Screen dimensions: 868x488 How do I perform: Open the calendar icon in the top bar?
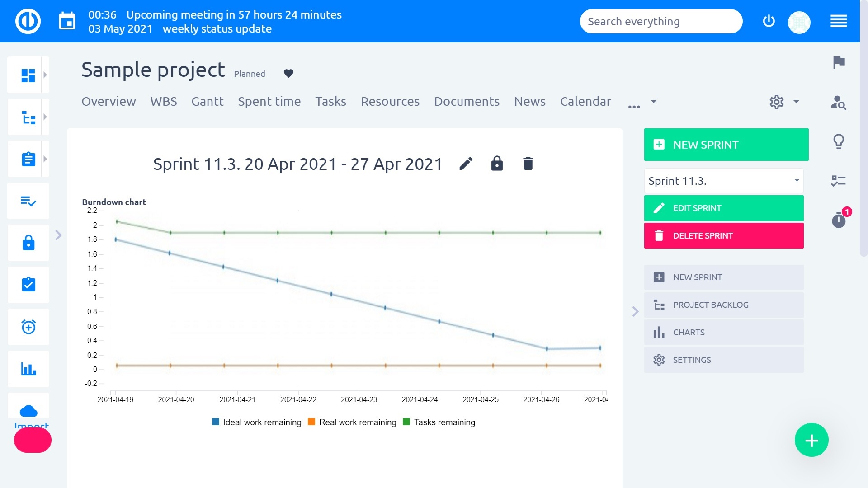(x=67, y=20)
